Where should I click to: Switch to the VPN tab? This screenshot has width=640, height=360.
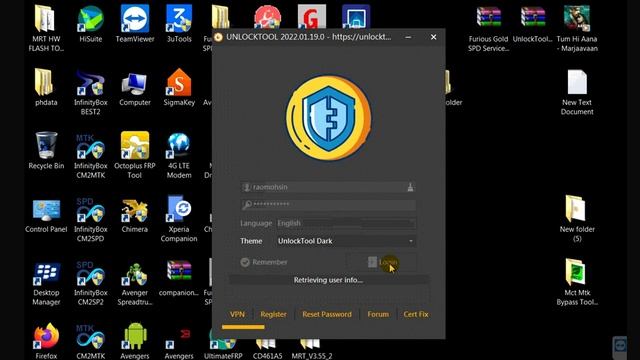point(237,314)
